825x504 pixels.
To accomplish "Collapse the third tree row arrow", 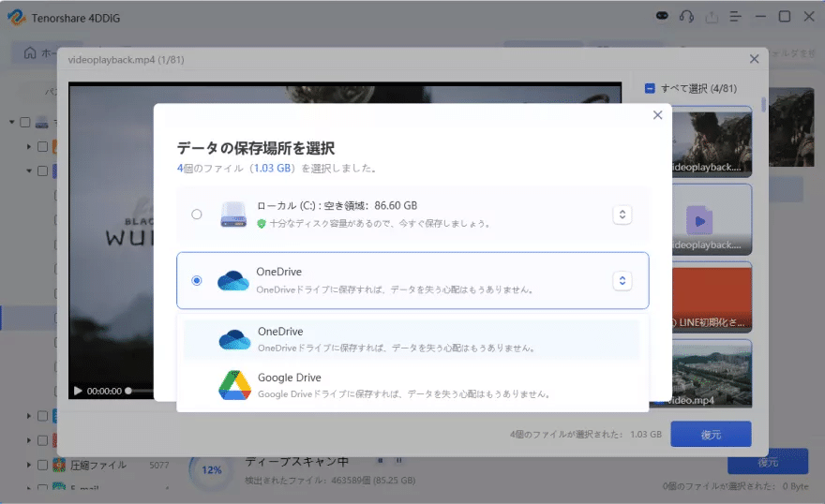I will point(29,170).
